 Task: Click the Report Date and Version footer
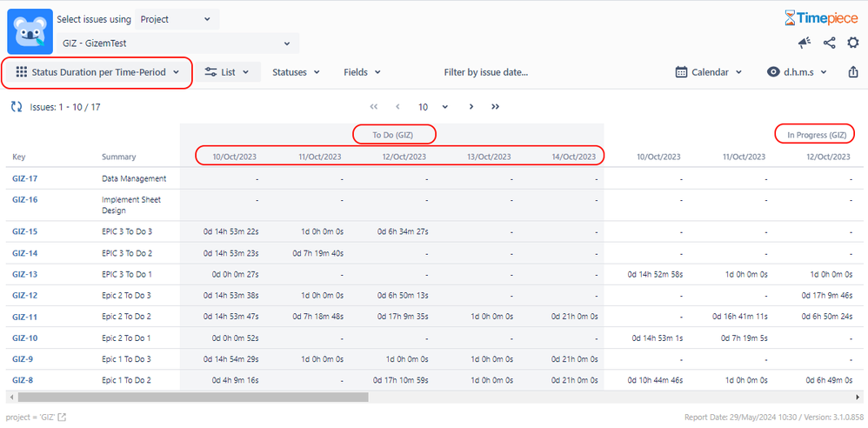(773, 417)
